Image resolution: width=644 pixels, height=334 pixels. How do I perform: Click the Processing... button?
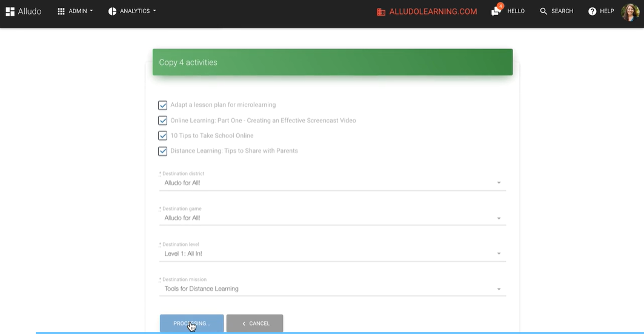coord(192,323)
